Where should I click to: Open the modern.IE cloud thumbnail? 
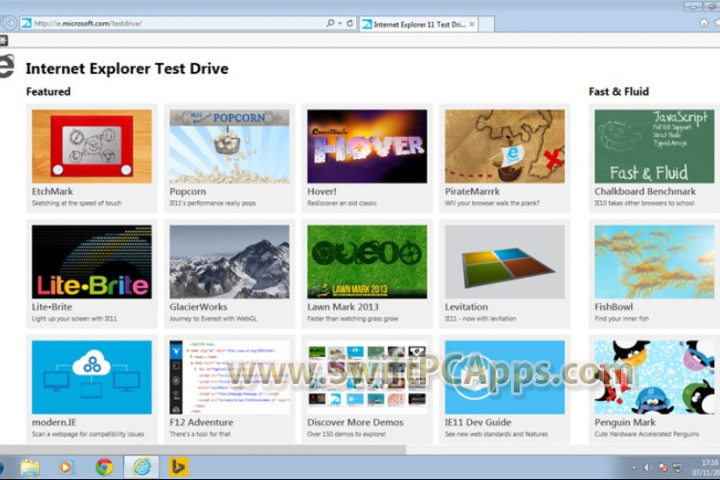(x=92, y=377)
